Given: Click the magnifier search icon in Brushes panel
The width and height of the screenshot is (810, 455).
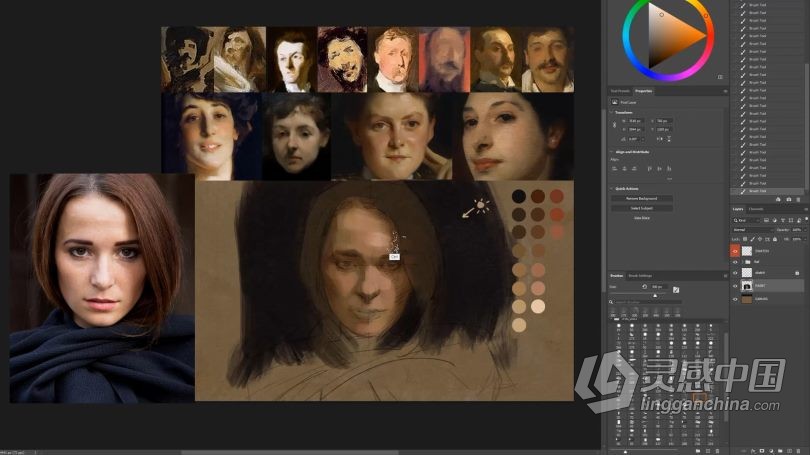Looking at the screenshot, I should [611, 302].
